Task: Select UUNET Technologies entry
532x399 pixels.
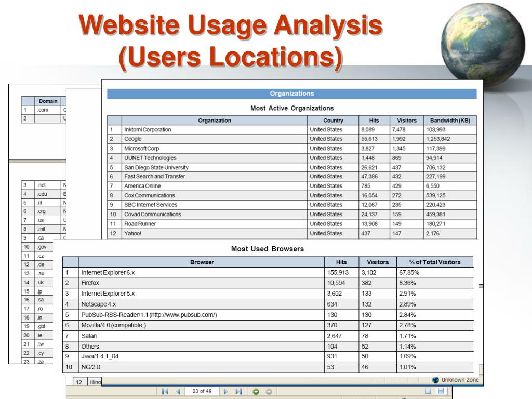Action: (292, 158)
